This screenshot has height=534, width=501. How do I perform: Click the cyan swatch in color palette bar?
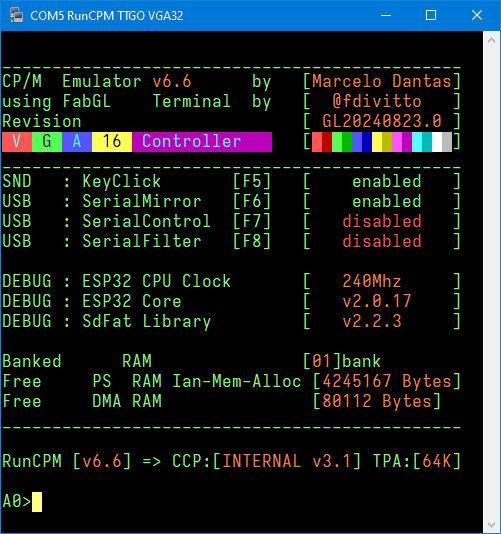(417, 142)
